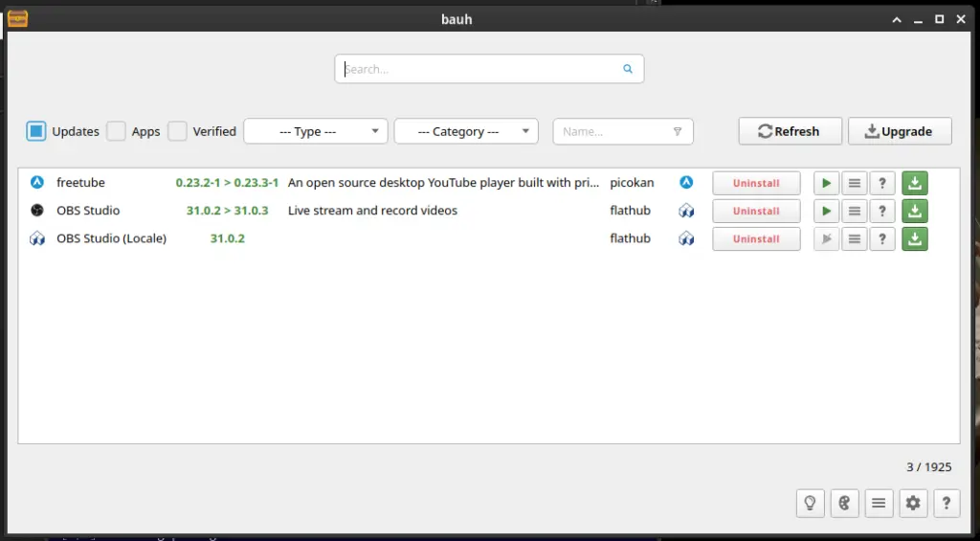Click the Arch type icon beside picokan
Viewport: 980px width, 541px height.
coord(686,183)
